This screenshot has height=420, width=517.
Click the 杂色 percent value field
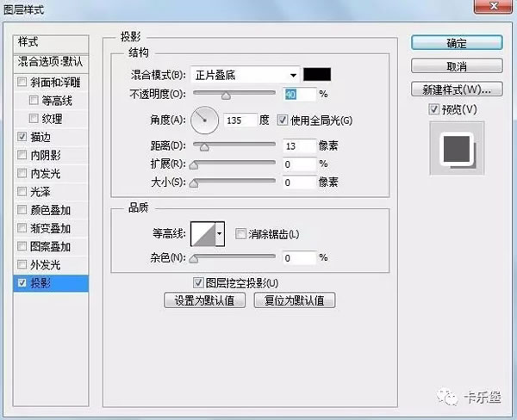click(x=299, y=258)
